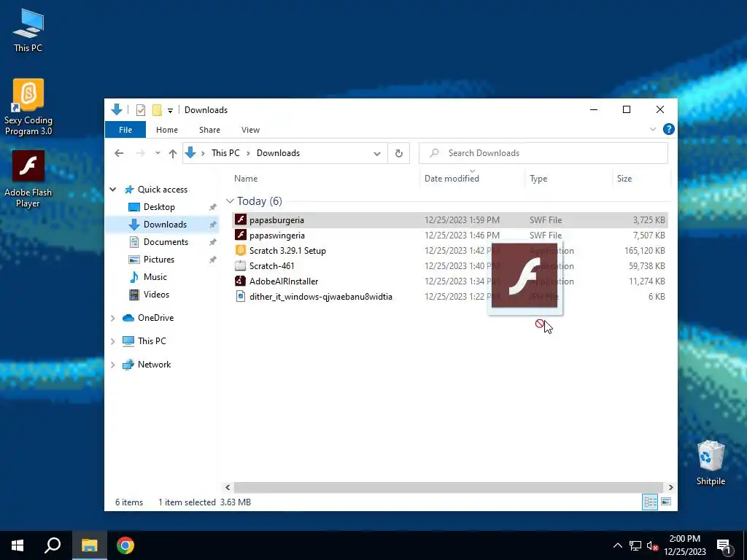This screenshot has width=747, height=560.
Task: Click the papaswingeria size 7,507 KB
Action: coord(649,236)
